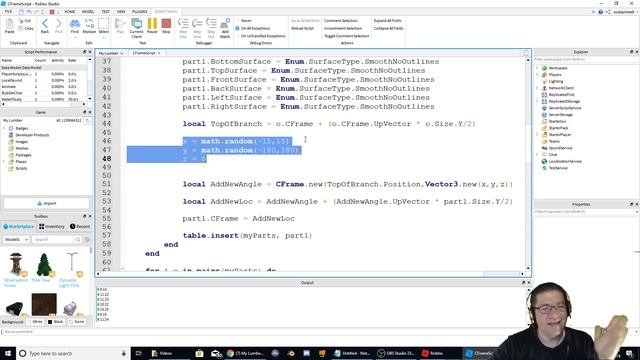Set Toolbox background to None
Screen dimensions: 640x360
point(77,322)
